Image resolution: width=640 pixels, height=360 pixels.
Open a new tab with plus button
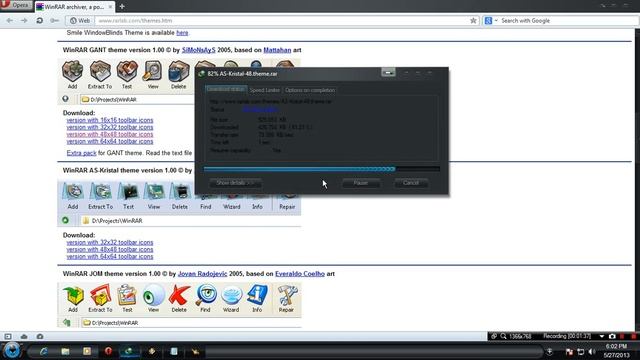coord(122,7)
